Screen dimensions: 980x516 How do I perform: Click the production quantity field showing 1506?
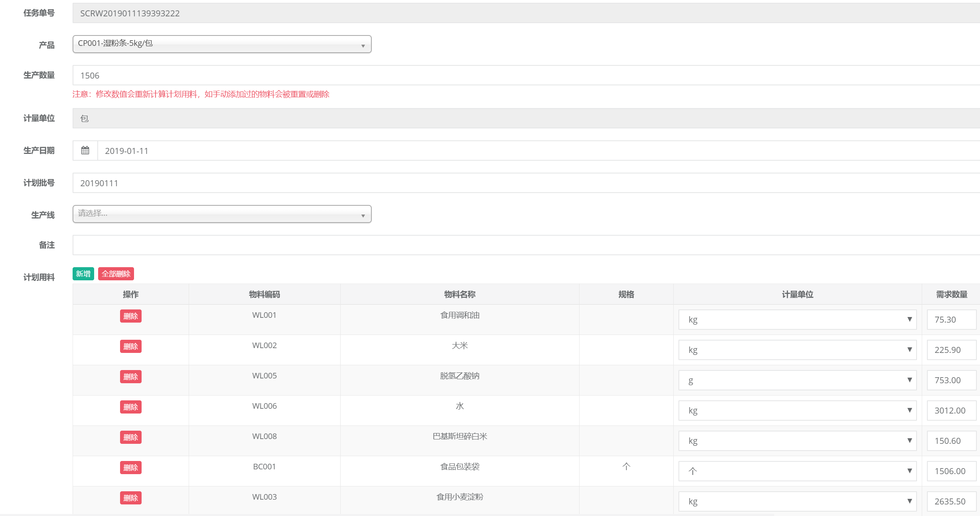click(x=519, y=75)
